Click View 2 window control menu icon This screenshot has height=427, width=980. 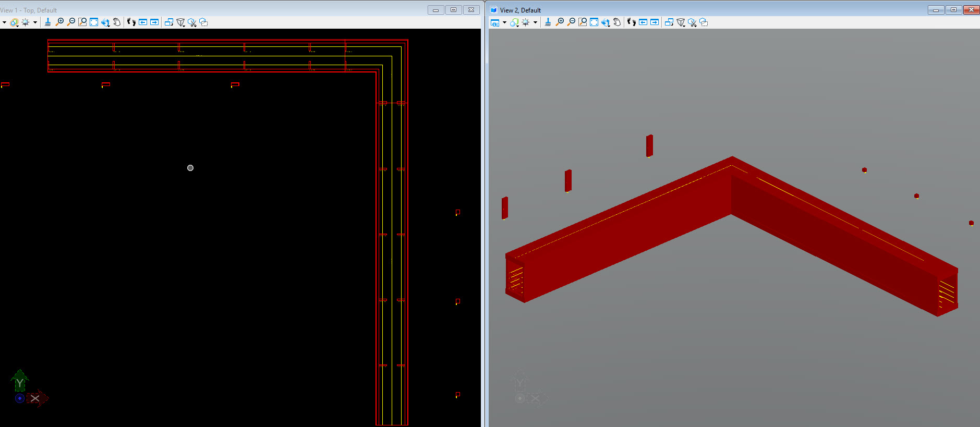493,10
